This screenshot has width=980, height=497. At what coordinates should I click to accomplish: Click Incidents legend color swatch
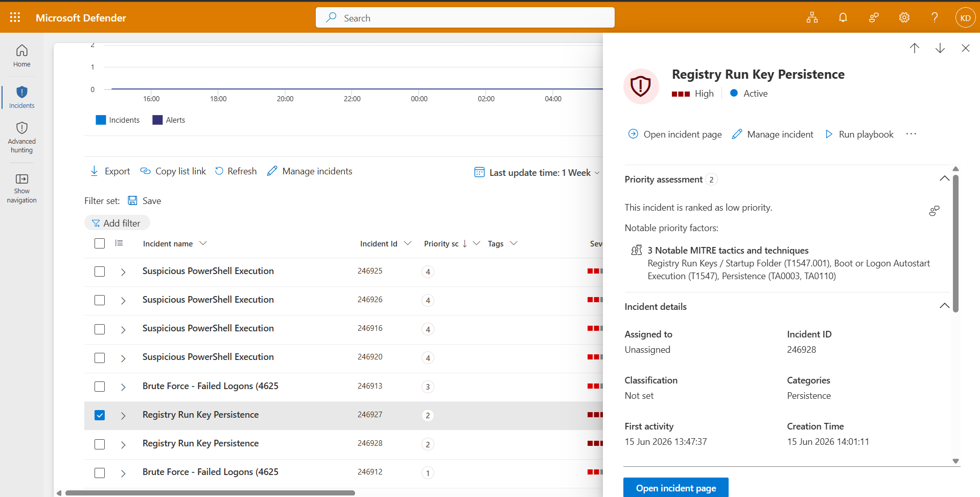tap(101, 120)
